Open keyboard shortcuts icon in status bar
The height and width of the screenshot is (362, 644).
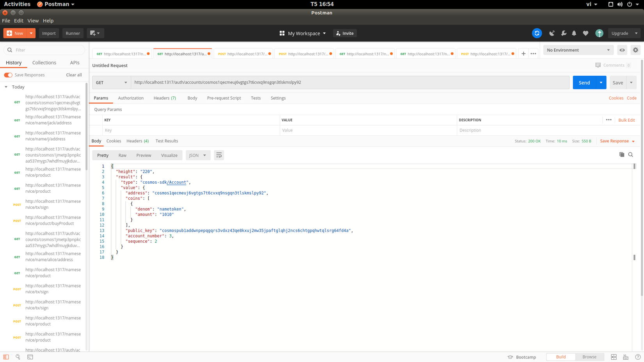pos(626,357)
